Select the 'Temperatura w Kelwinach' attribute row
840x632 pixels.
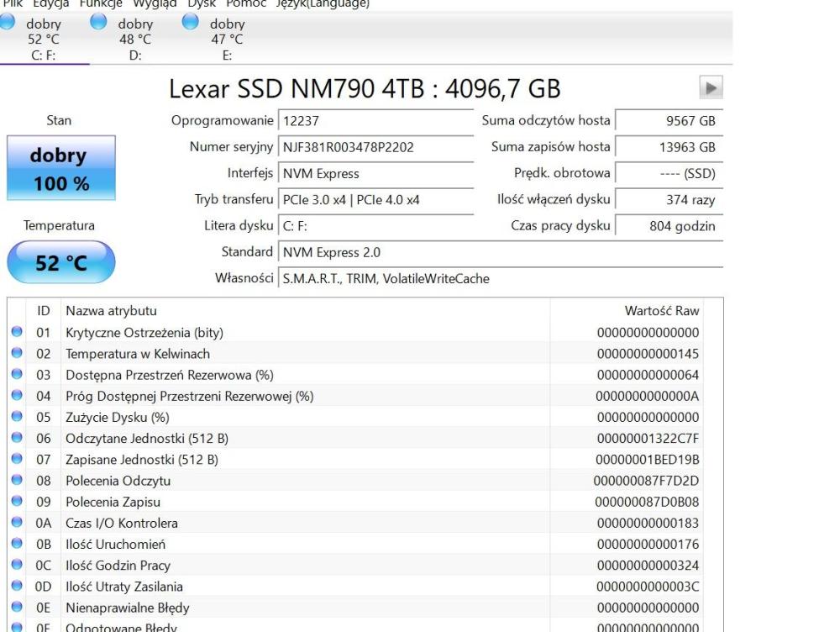pos(138,354)
